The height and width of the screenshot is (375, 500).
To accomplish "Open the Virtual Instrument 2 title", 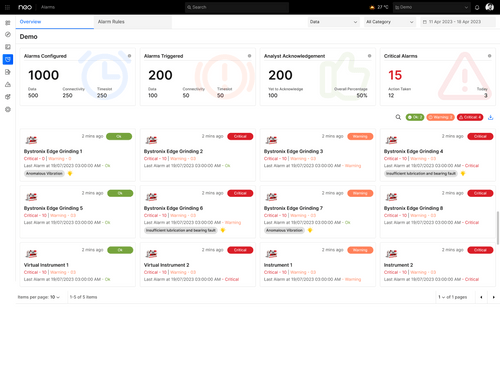I will coord(166,265).
